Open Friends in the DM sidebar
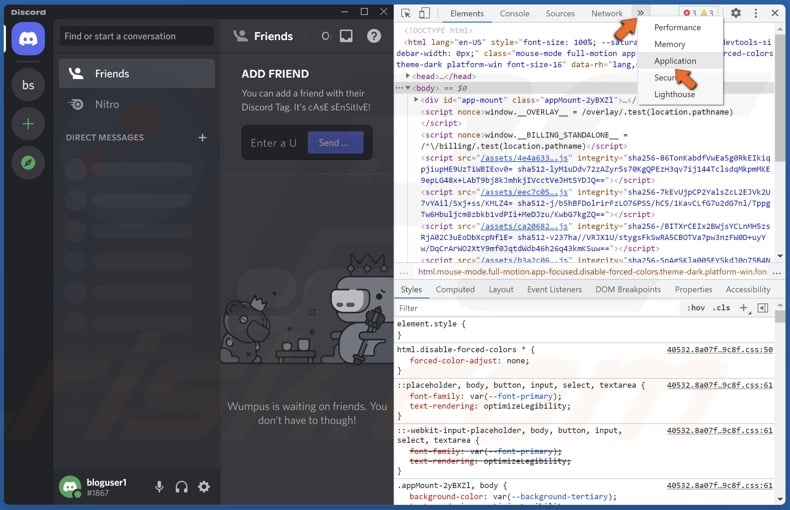The image size is (790, 510). pyautogui.click(x=137, y=74)
